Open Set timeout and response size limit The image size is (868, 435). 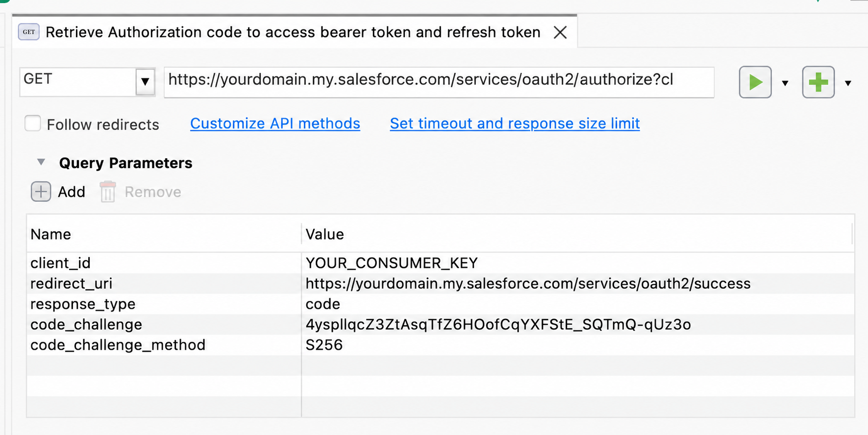515,123
